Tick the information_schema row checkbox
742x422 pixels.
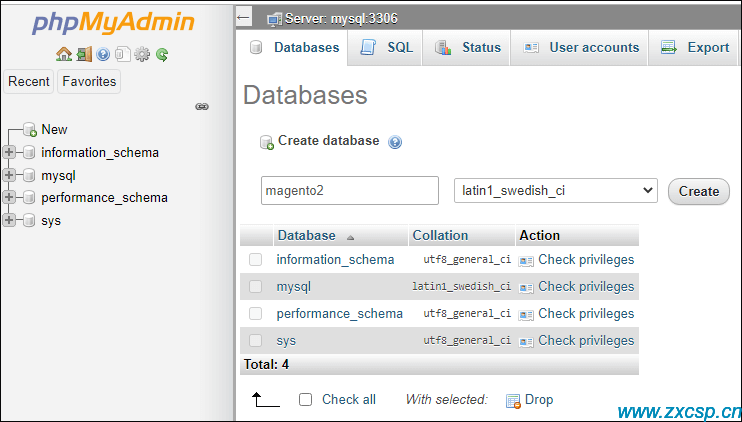(x=256, y=259)
